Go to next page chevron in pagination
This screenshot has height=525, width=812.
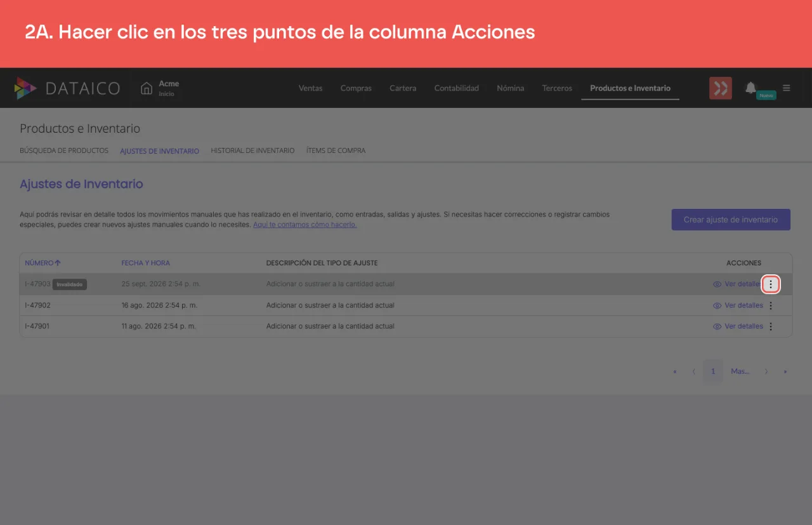tap(766, 371)
